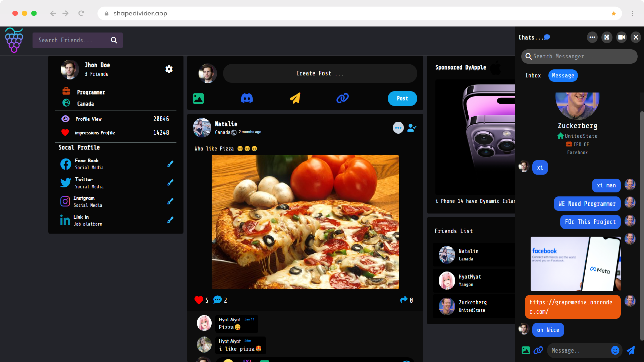Expand the chat panel with expand icon
This screenshot has height=362, width=644.
coord(607,37)
